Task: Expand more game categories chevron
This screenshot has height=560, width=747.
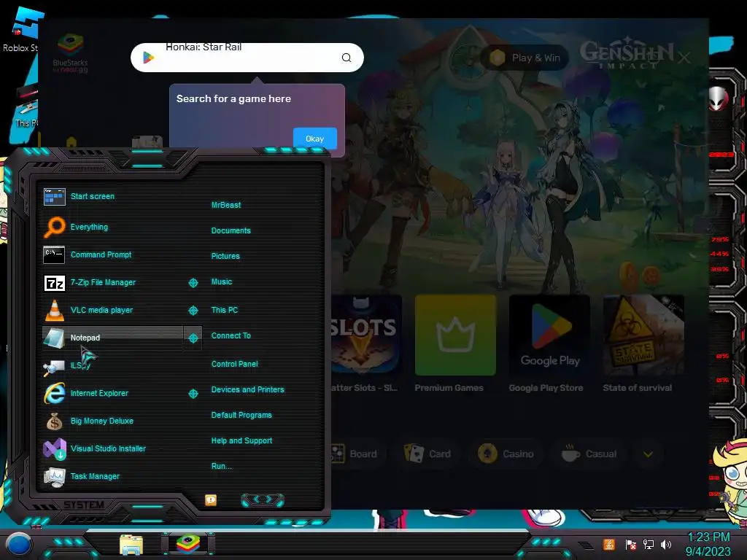Action: (649, 454)
